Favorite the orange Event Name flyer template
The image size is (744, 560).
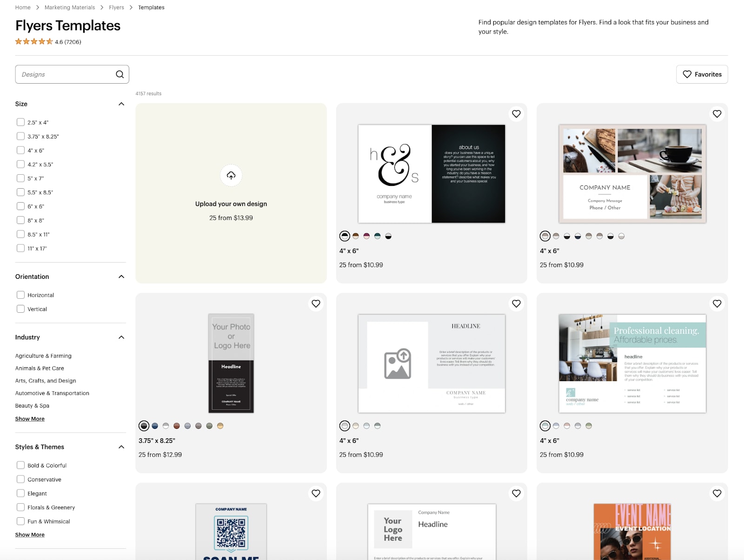click(717, 493)
